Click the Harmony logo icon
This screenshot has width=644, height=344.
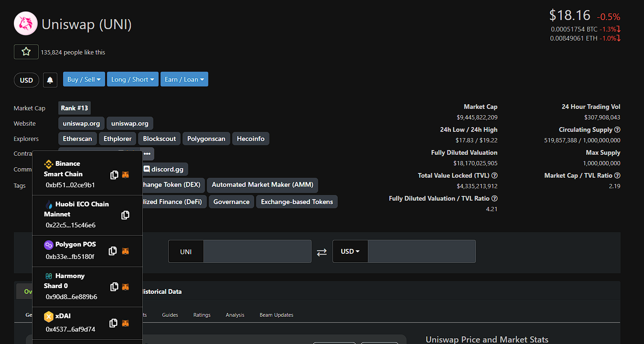pyautogui.click(x=48, y=276)
